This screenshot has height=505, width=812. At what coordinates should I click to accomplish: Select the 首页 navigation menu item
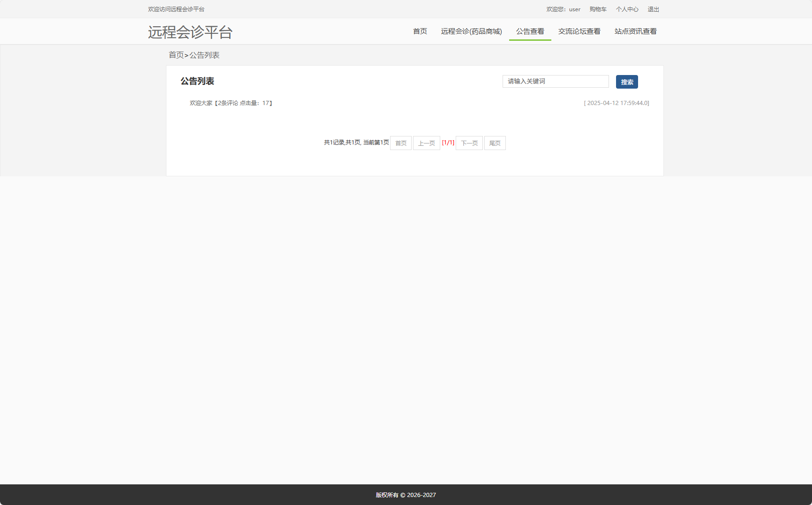coord(420,31)
